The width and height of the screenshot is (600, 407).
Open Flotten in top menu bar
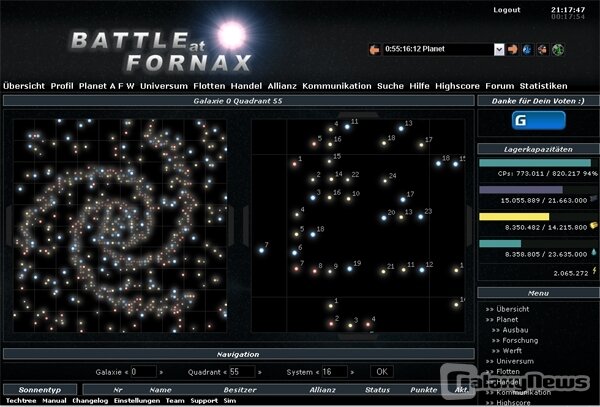[209, 86]
